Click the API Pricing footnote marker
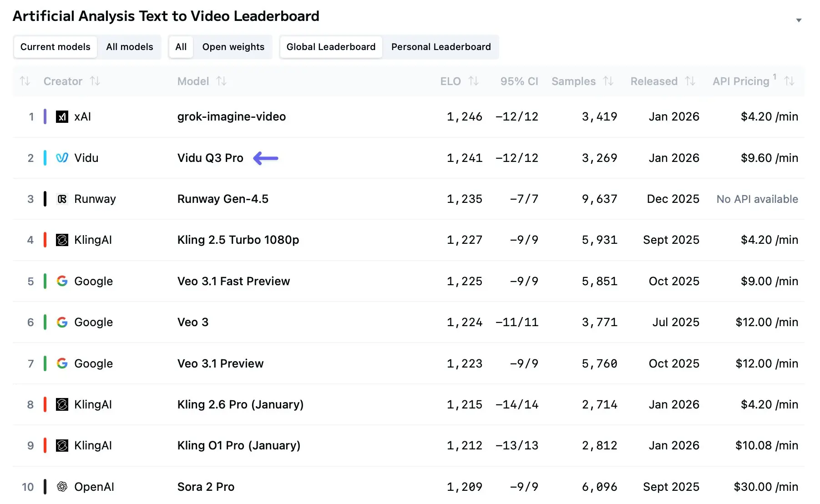This screenshot has height=504, width=820. click(x=774, y=77)
